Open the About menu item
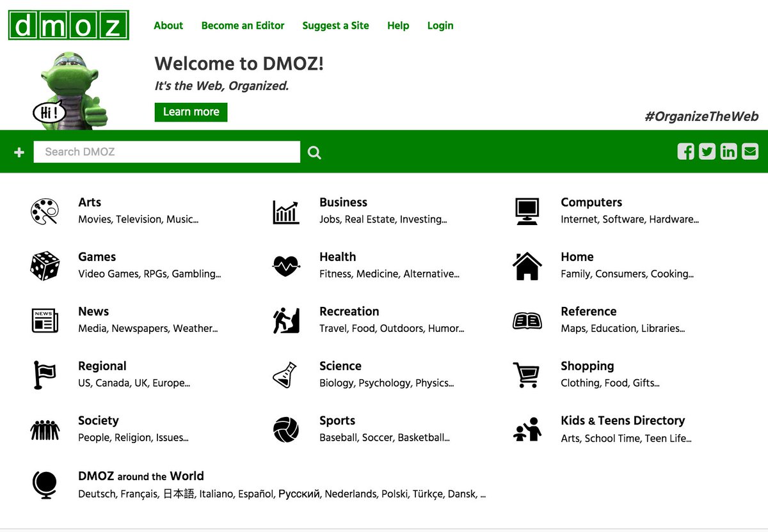The width and height of the screenshot is (768, 532). pos(168,26)
